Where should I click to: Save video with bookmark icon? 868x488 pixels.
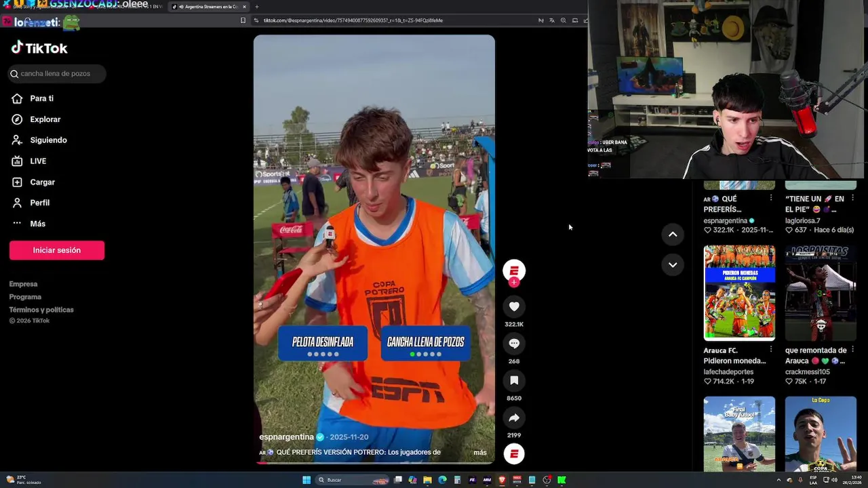click(x=514, y=381)
